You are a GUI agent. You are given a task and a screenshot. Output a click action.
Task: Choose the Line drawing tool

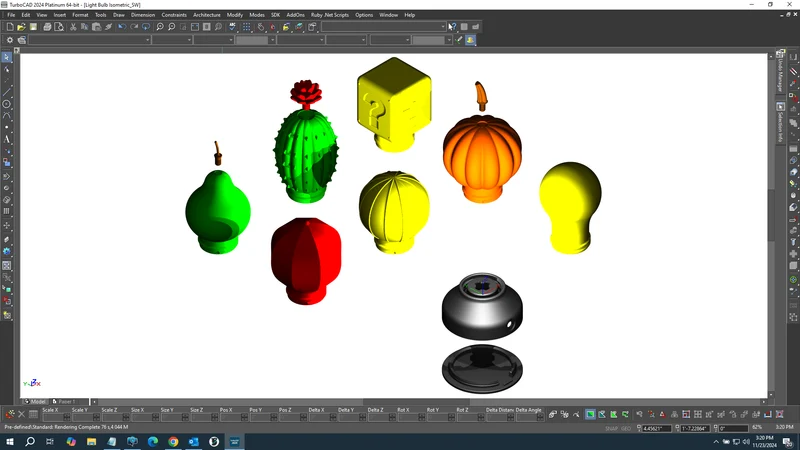[7, 92]
